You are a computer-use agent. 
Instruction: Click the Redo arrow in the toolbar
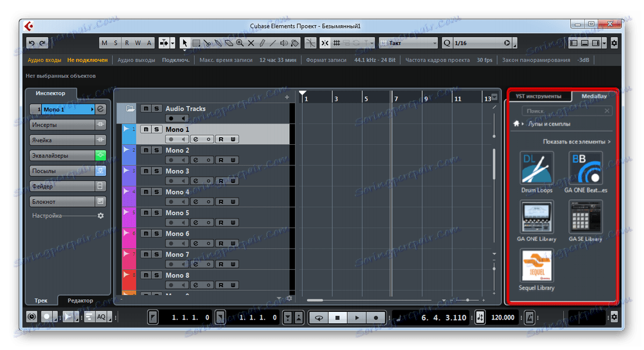click(x=42, y=43)
